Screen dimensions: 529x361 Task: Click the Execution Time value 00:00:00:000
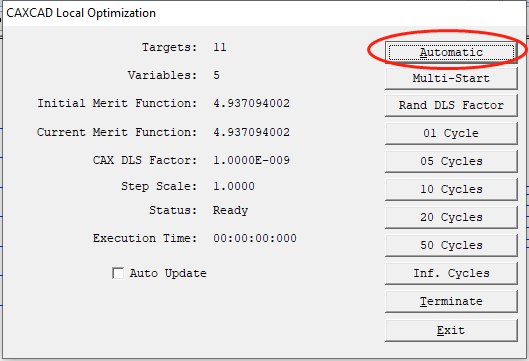coord(255,238)
